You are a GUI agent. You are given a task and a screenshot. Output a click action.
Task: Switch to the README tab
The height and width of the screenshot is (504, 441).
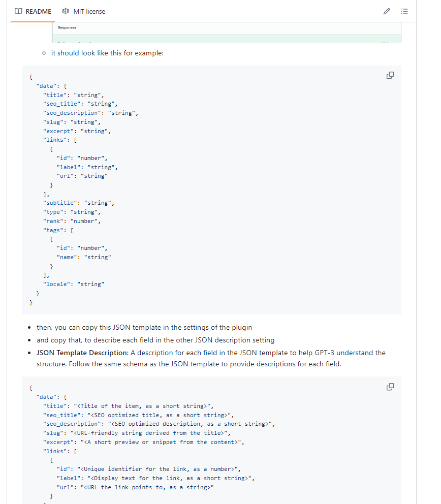coord(33,11)
